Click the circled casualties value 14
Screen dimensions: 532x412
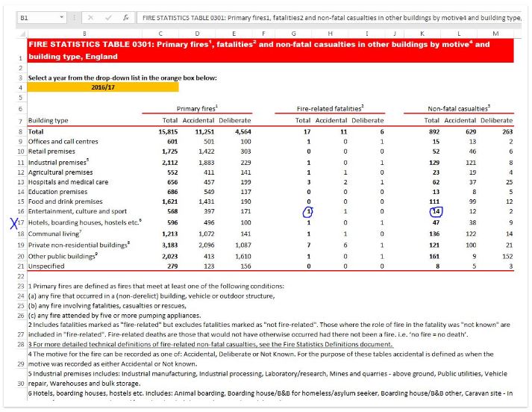(x=436, y=211)
